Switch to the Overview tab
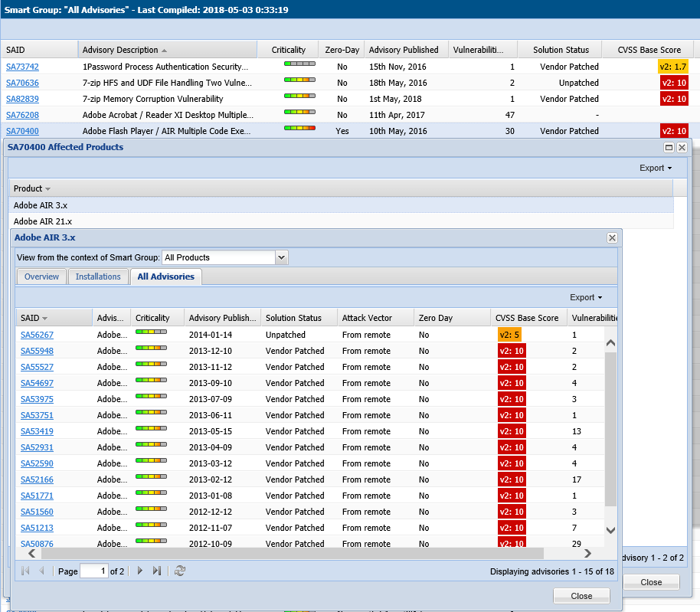 [x=41, y=277]
